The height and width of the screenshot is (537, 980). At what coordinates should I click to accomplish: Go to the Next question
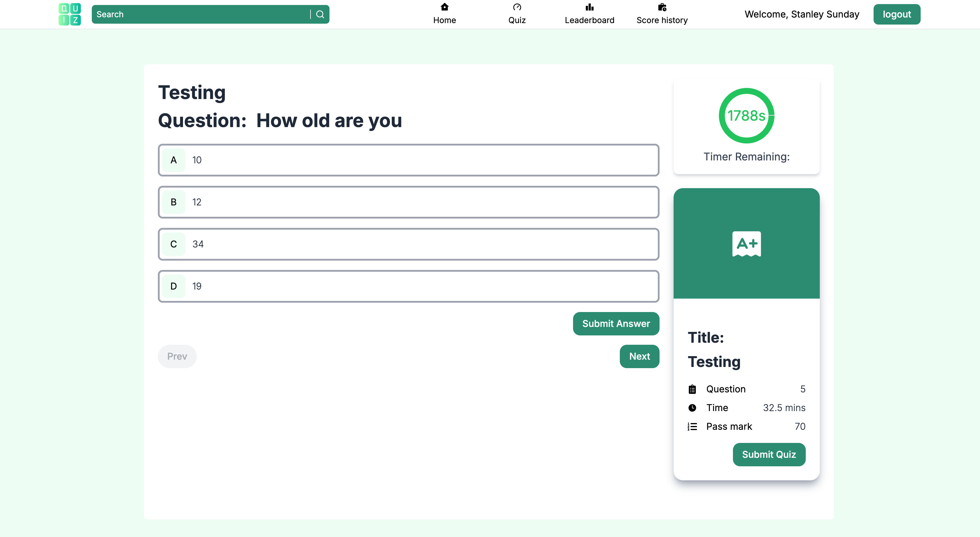(x=639, y=356)
